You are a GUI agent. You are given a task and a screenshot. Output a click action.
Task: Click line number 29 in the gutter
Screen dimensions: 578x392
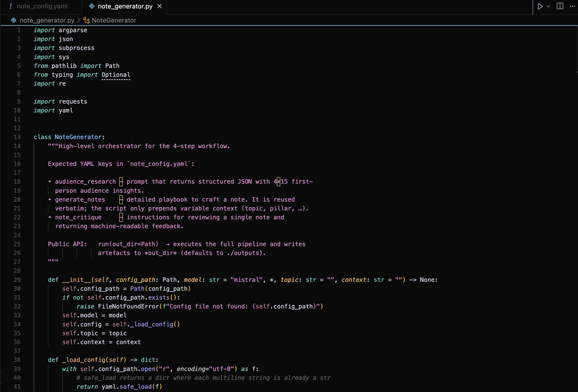point(17,280)
